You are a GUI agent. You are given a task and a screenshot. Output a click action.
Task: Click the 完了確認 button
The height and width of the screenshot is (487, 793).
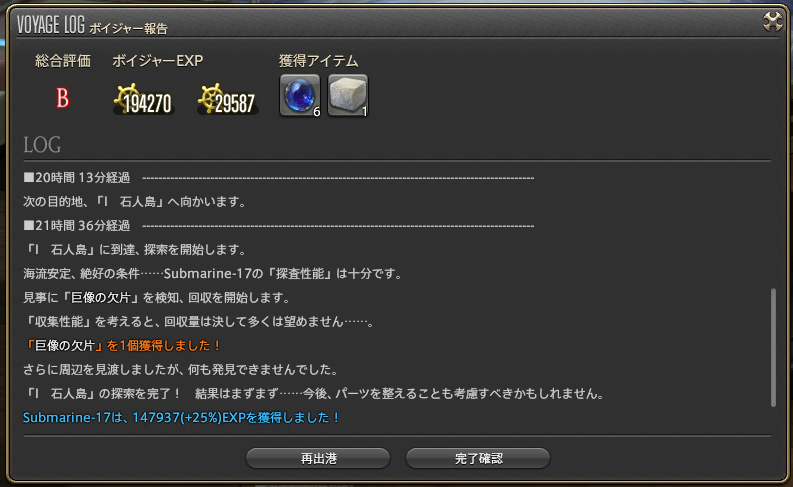point(478,458)
